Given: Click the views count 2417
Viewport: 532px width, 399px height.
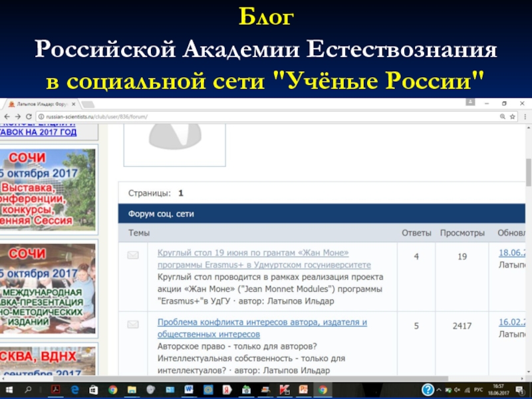Looking at the screenshot, I should [462, 326].
